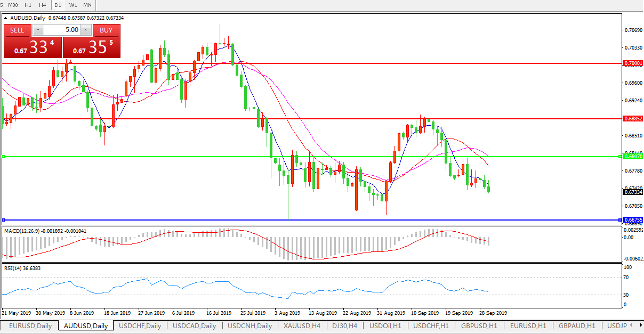Click the 5.00 volume input field
Screen dimensions: 644x334
[x=61, y=30]
